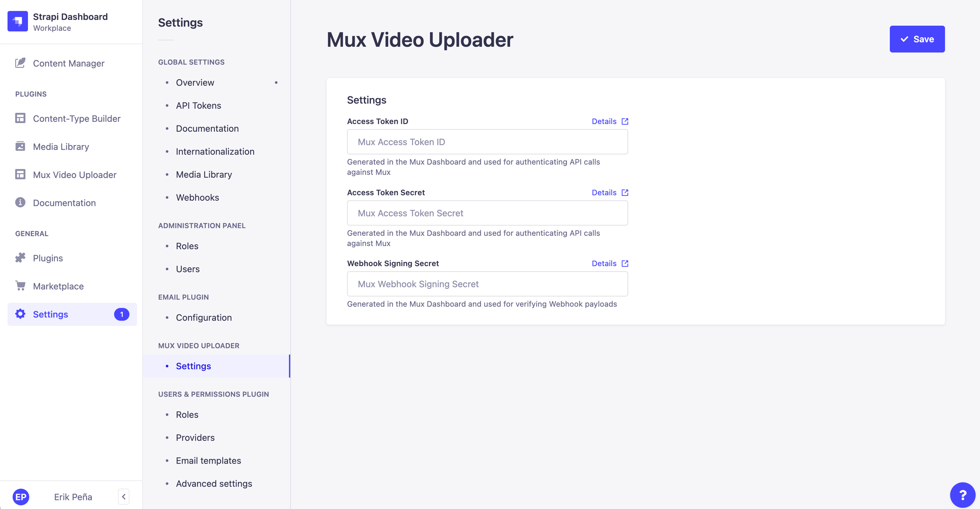Click the Erik Peña user name
The height and width of the screenshot is (509, 980).
click(73, 497)
